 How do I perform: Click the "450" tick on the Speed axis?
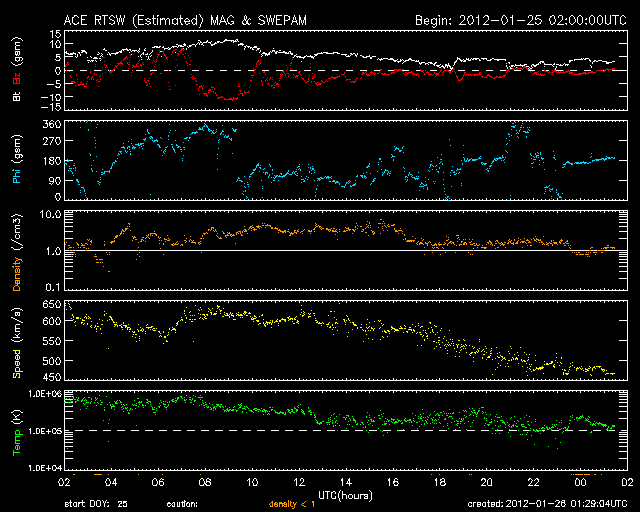(52, 377)
